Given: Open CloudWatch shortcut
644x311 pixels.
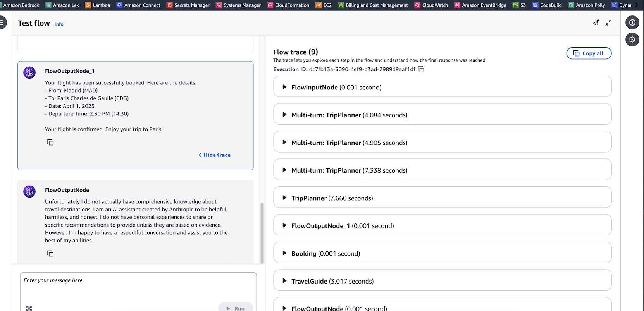Looking at the screenshot, I should pos(431,5).
